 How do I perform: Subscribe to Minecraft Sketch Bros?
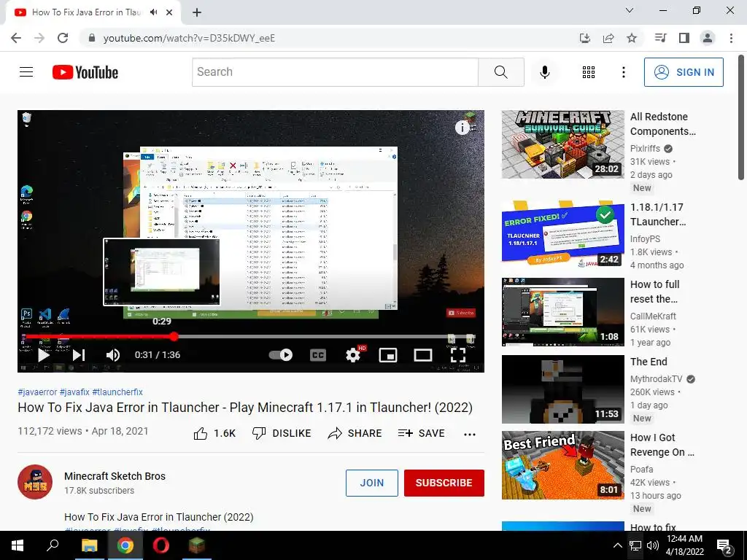coord(444,483)
